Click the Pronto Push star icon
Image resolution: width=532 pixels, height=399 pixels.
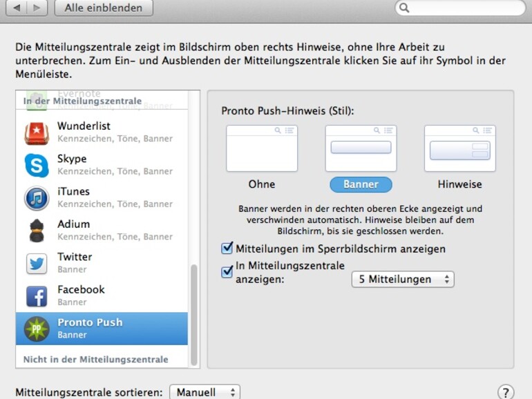37,329
